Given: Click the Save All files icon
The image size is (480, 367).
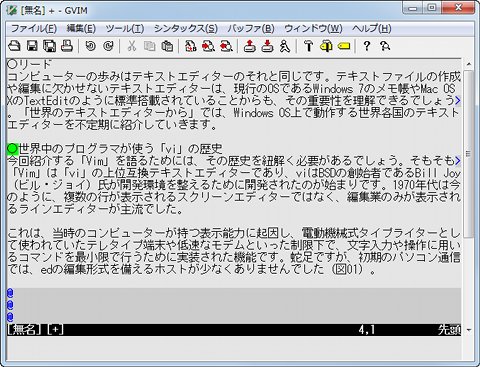Looking at the screenshot, I should click(x=50, y=46).
